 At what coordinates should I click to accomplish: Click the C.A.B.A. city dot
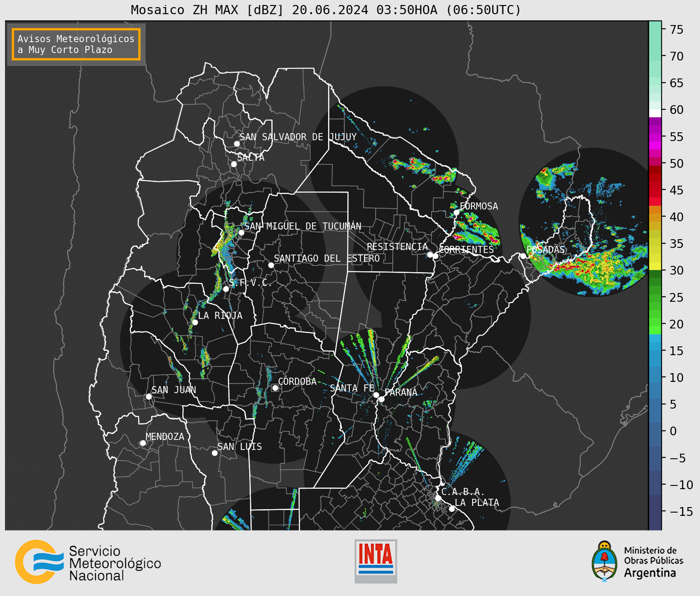coord(438,498)
